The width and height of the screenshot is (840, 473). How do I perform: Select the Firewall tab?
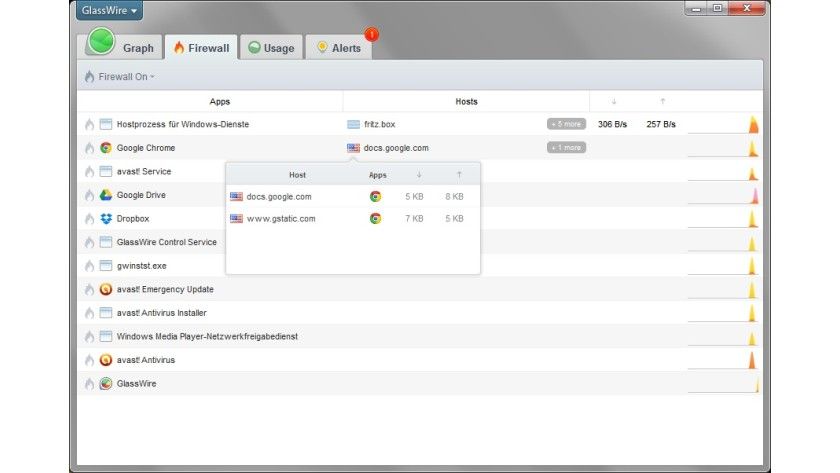click(201, 48)
